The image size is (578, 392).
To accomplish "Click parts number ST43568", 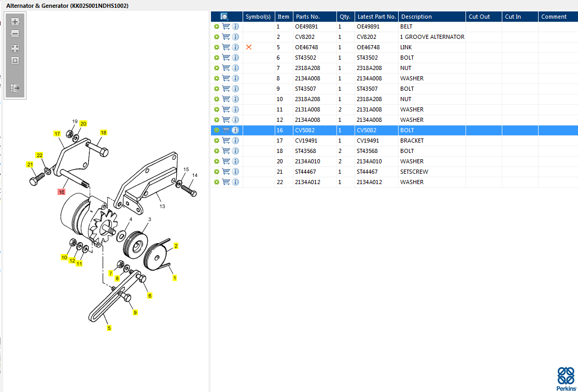I will pos(305,151).
